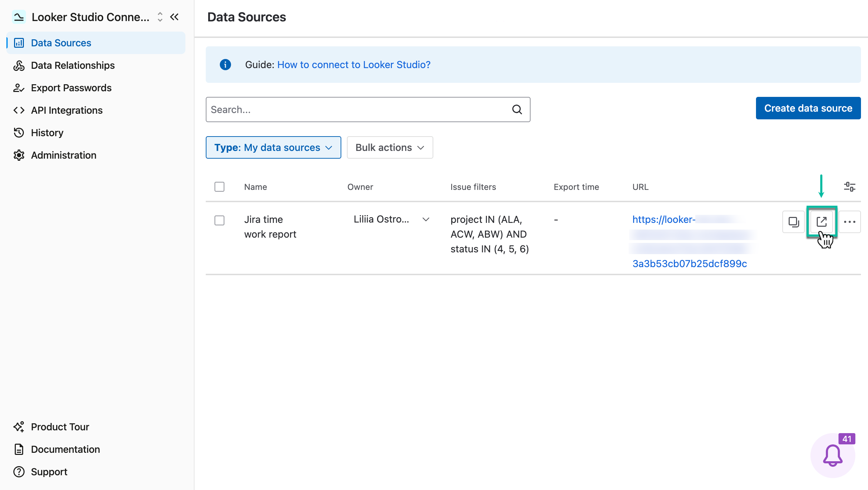868x490 pixels.
Task: Click the Export Passwords user icon
Action: click(19, 88)
